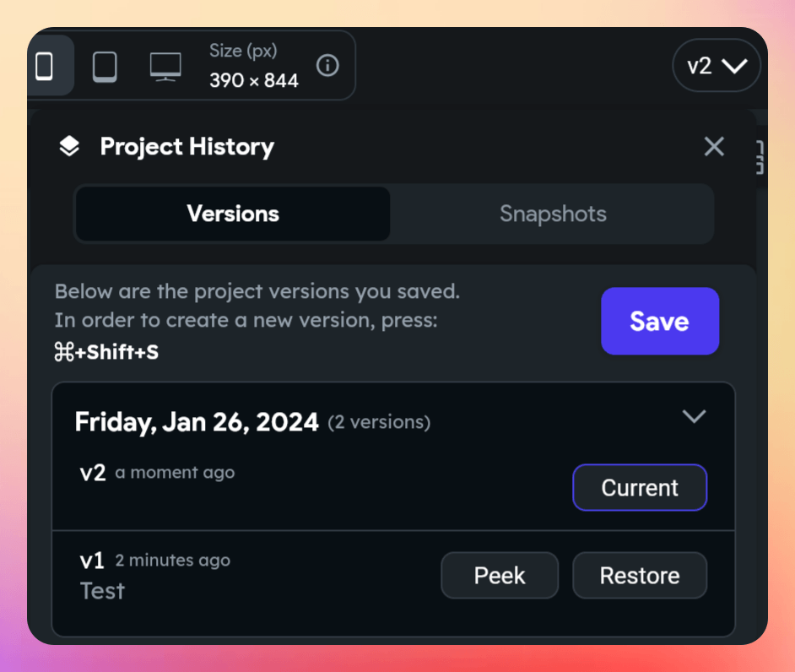The height and width of the screenshot is (672, 795).
Task: Restore version v1
Action: [639, 575]
